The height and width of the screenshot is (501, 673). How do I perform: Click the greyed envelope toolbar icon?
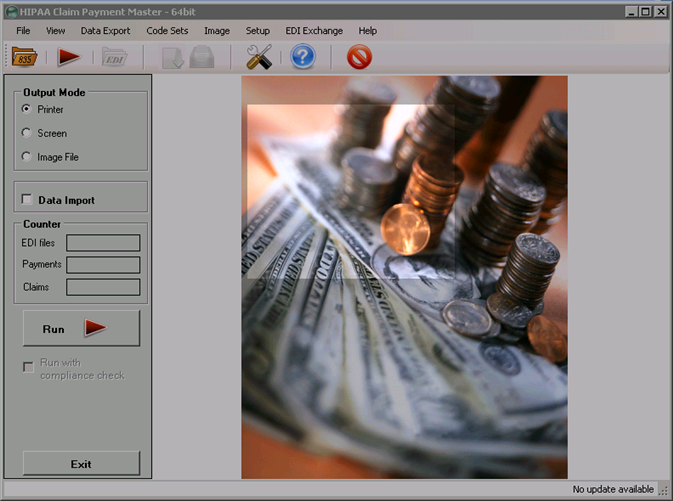pyautogui.click(x=201, y=57)
